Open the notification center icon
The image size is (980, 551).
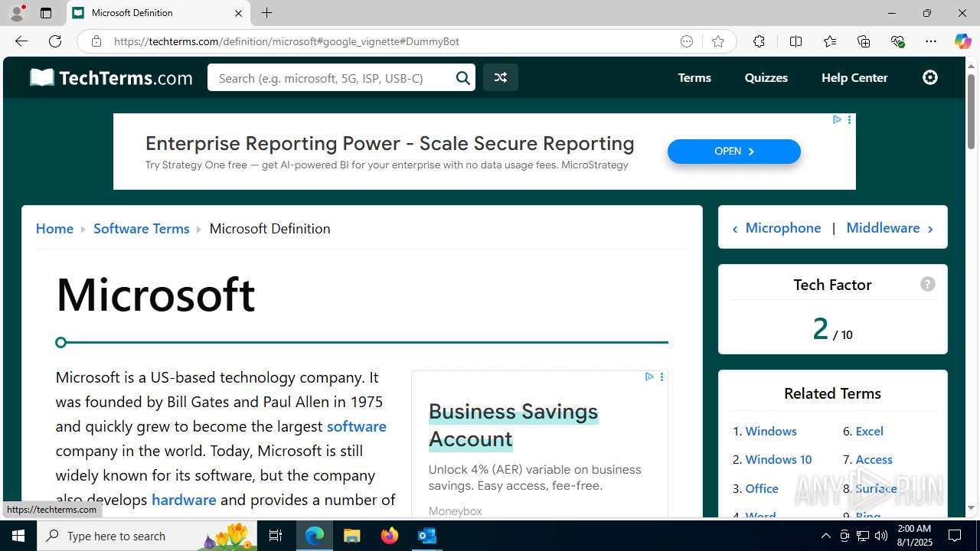coord(955,536)
